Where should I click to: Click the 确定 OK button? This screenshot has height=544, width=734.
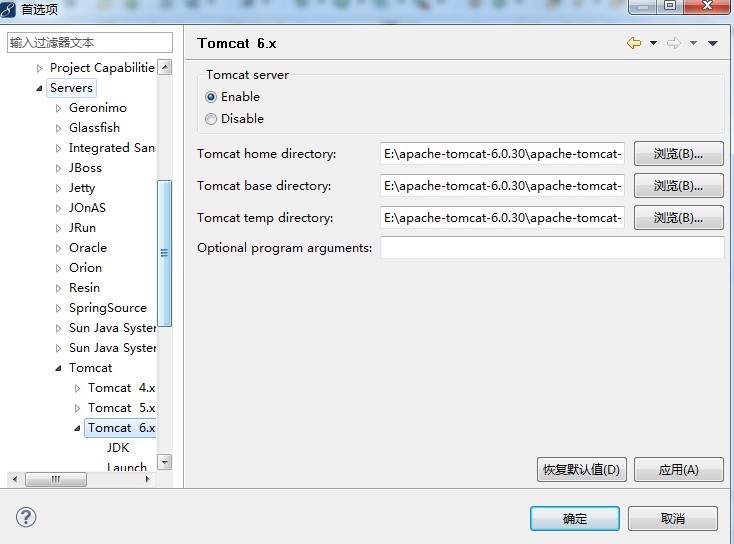[x=575, y=519]
